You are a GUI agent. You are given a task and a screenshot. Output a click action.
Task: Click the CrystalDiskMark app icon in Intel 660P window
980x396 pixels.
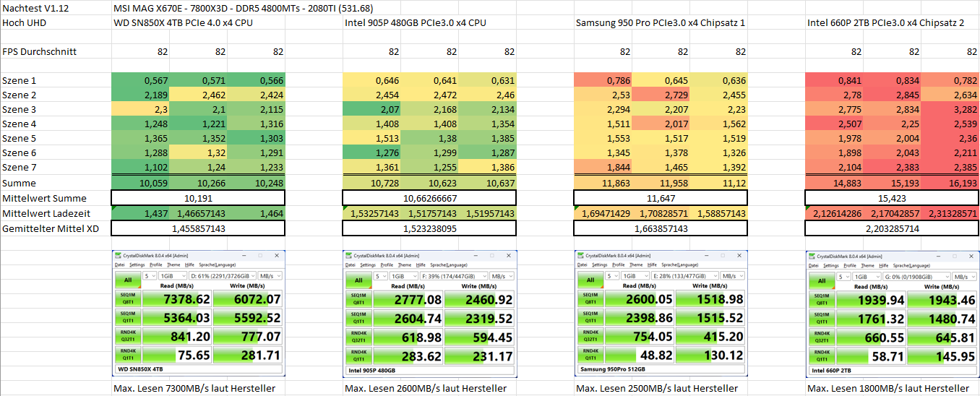(x=812, y=256)
